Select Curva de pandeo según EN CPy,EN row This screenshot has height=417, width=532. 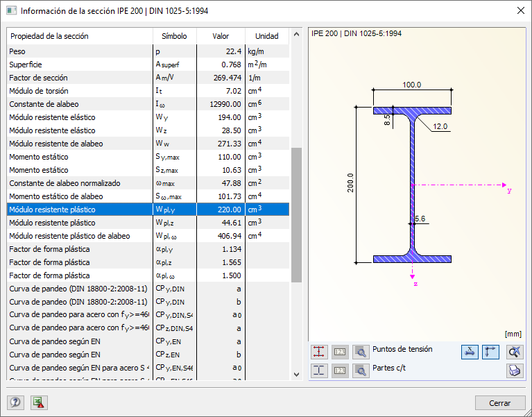pyautogui.click(x=148, y=341)
